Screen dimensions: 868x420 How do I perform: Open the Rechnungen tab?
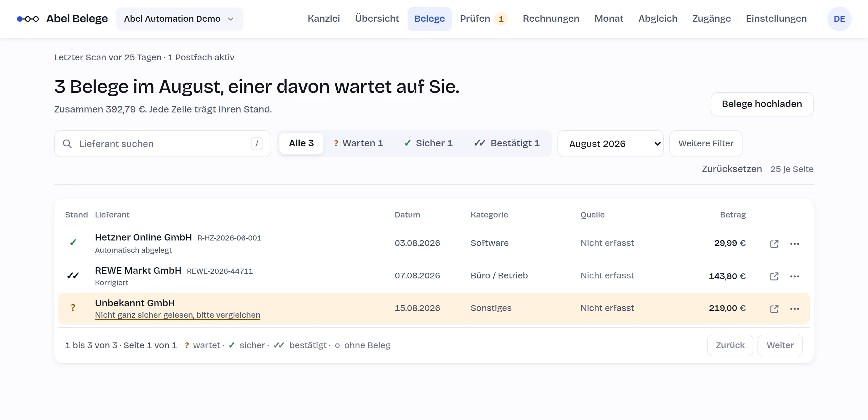(551, 19)
